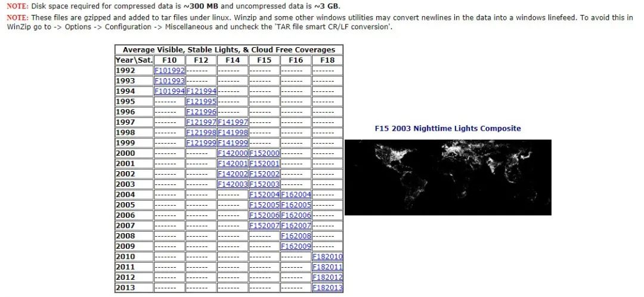644x297 pixels.
Task: Click the 1992 year row label
Action: pos(125,70)
